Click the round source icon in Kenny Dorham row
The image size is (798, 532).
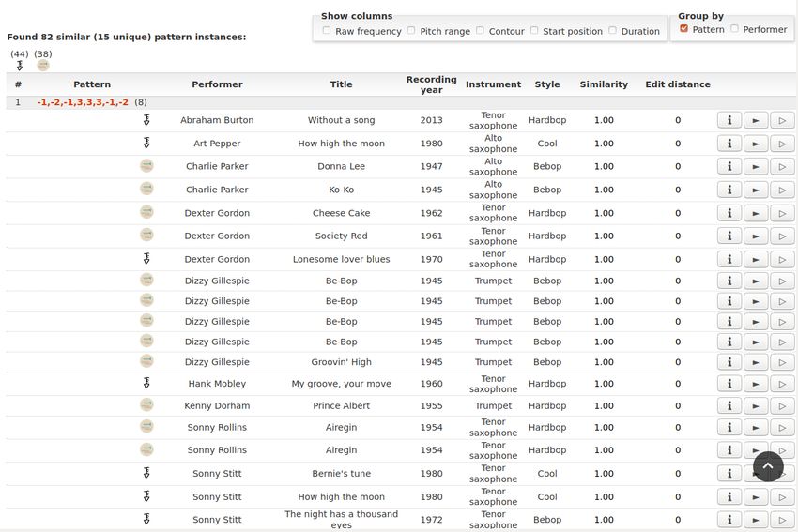[x=146, y=404]
